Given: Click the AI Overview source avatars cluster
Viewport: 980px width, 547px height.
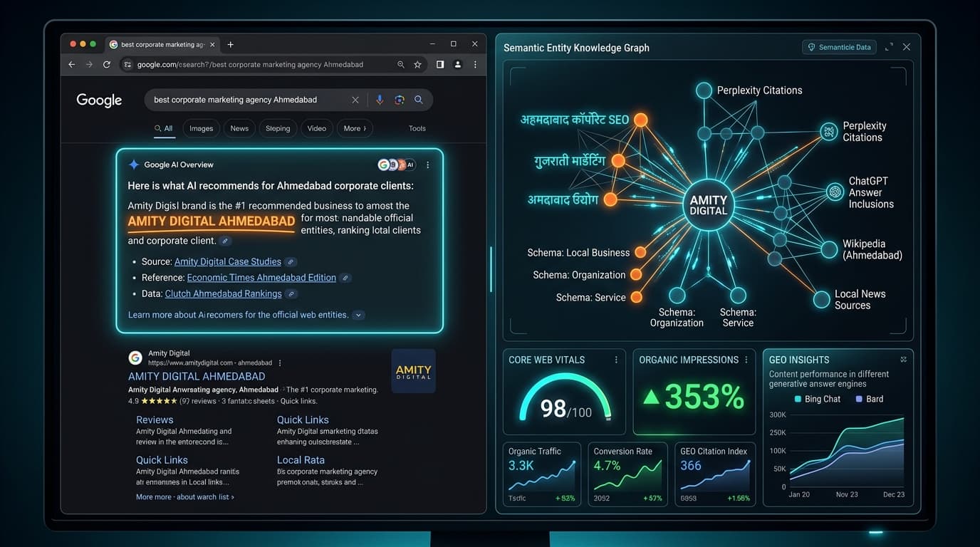Looking at the screenshot, I should (397, 165).
